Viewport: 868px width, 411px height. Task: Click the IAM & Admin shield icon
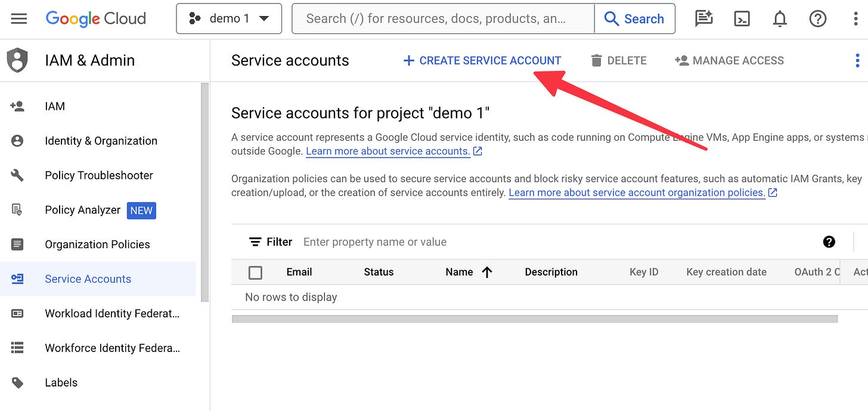pos(17,61)
